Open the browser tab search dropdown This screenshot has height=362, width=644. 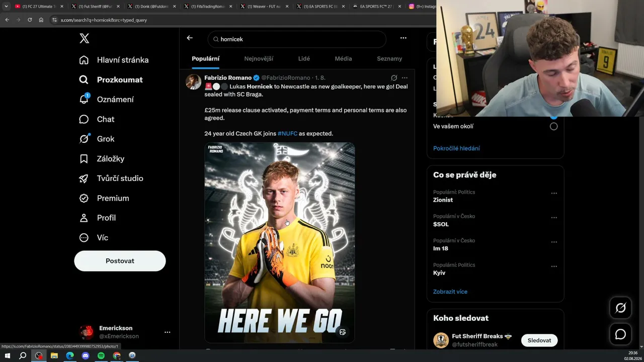tap(6, 7)
